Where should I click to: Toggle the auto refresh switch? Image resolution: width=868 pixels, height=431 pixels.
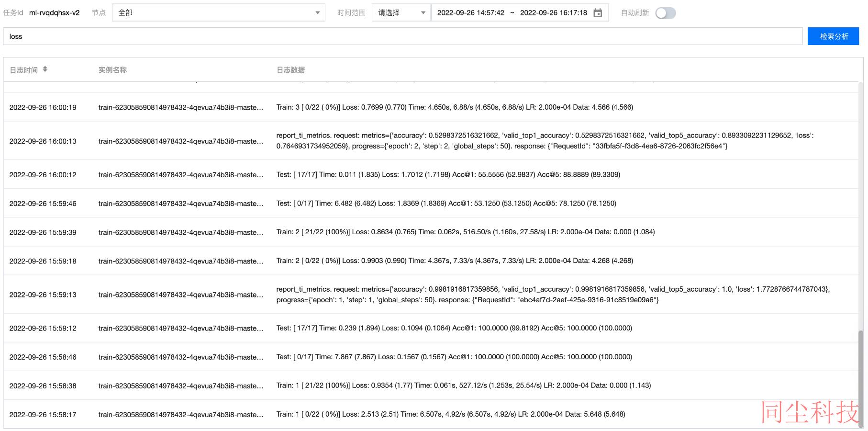tap(666, 13)
